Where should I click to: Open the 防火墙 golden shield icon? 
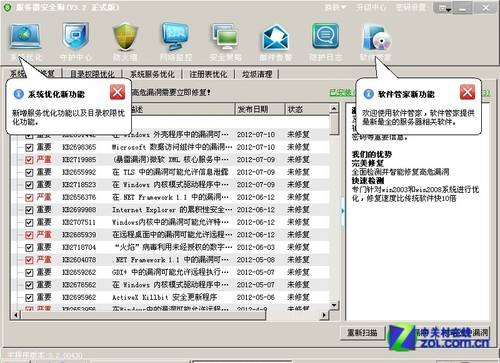tap(125, 36)
